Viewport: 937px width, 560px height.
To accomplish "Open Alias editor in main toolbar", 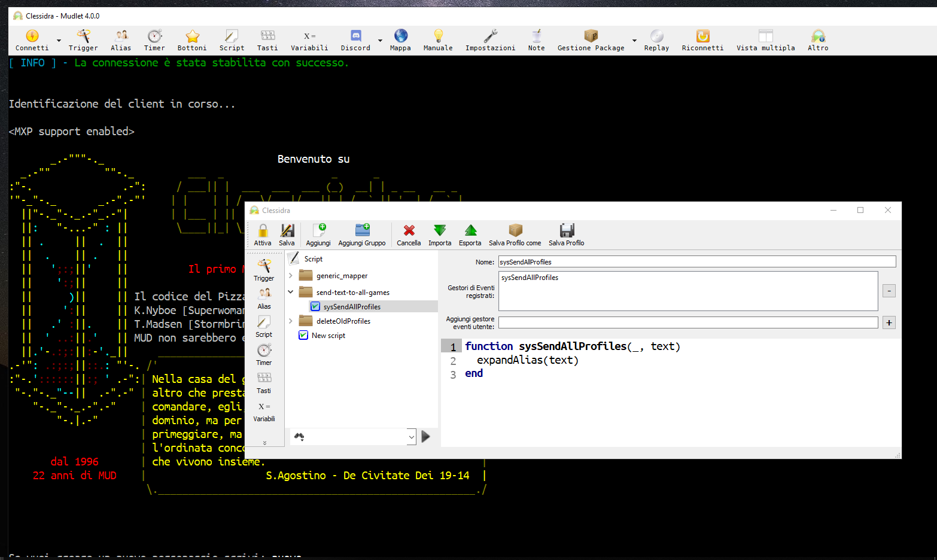I will point(121,40).
